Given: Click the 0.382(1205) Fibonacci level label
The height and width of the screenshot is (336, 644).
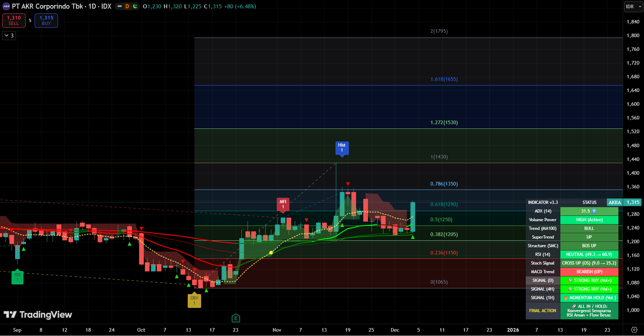Looking at the screenshot, I should [x=444, y=234].
